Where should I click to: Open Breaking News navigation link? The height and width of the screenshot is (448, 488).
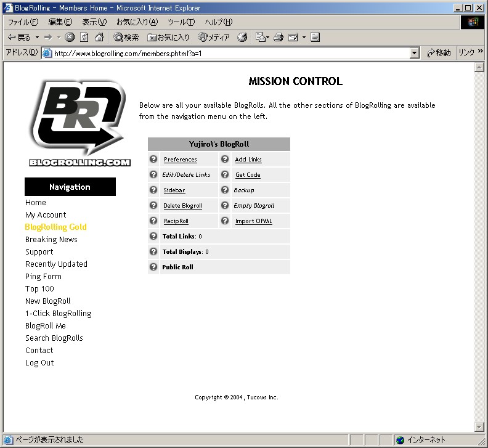click(51, 240)
